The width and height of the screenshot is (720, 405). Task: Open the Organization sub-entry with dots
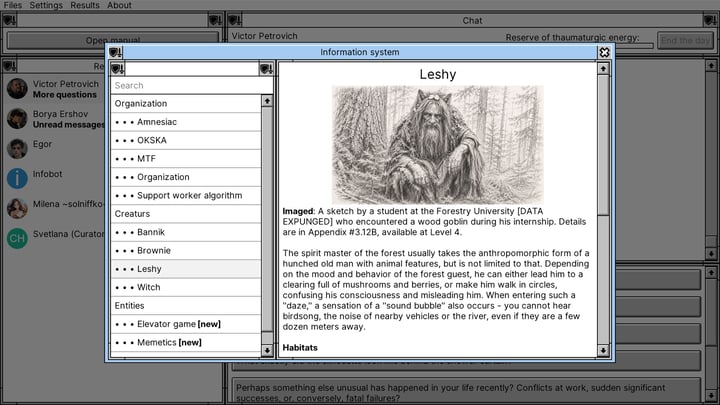tap(186, 177)
